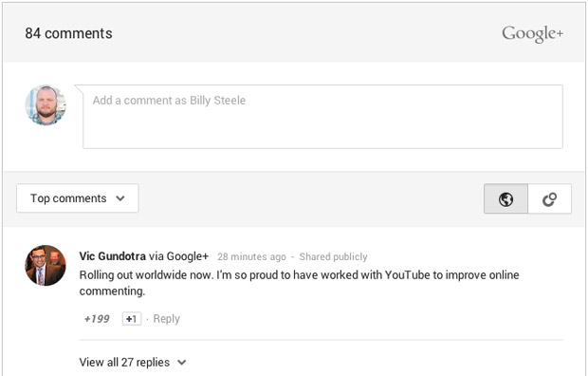Image resolution: width=588 pixels, height=376 pixels.
Task: Open the Top comments sorting dropdown
Action: click(78, 197)
